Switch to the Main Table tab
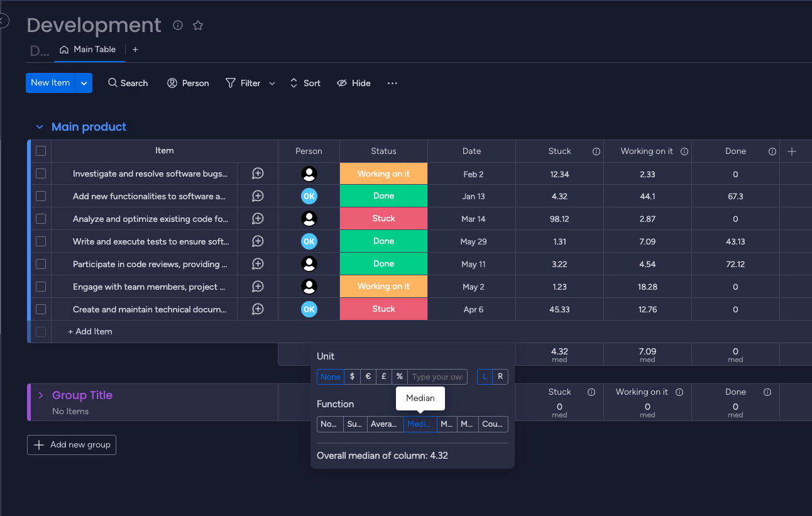The width and height of the screenshot is (812, 516). click(x=89, y=50)
